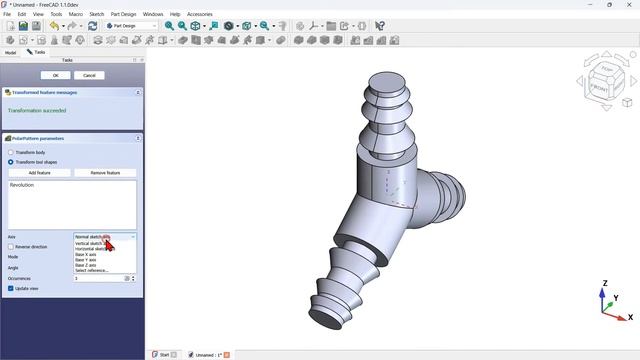
Task: Click the Redo arrow icon
Action: [x=72, y=26]
